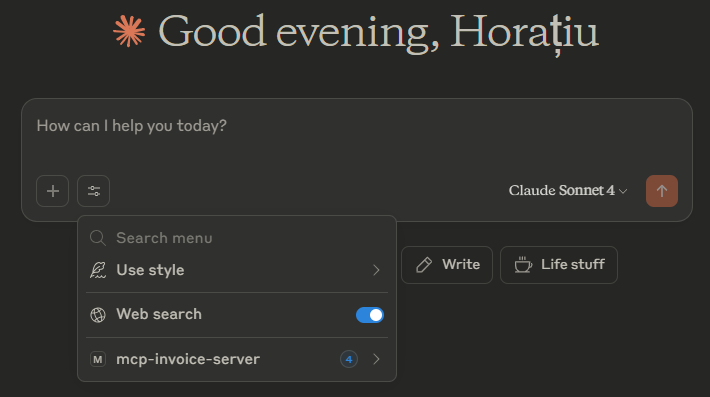Toggle the Web search switch off

[370, 315]
